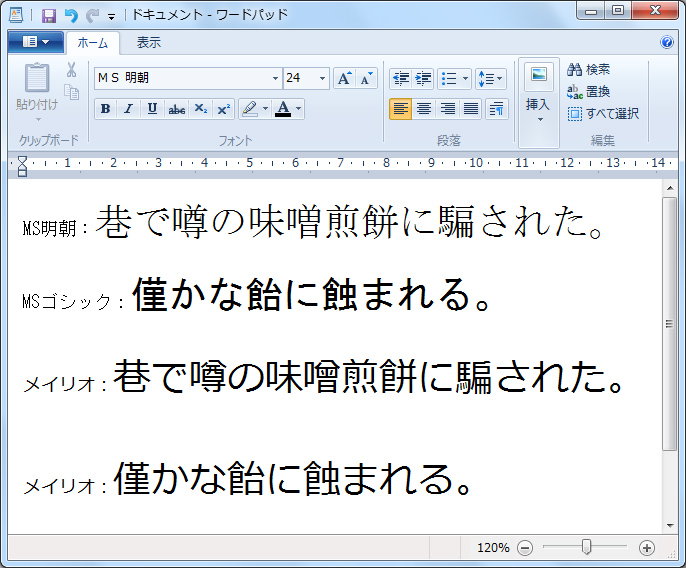Screen dimensions: 686x568
Task: Apply text highlight color
Action: [x=250, y=109]
